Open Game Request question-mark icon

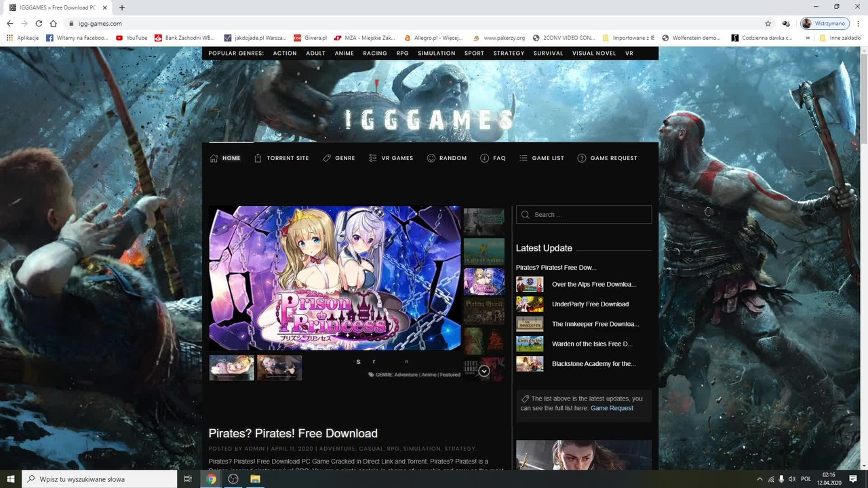click(x=582, y=158)
